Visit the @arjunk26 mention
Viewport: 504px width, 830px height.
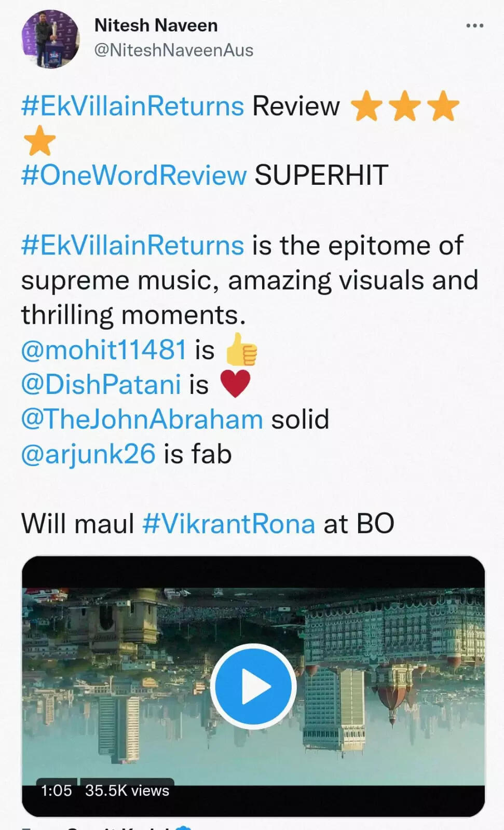click(88, 454)
